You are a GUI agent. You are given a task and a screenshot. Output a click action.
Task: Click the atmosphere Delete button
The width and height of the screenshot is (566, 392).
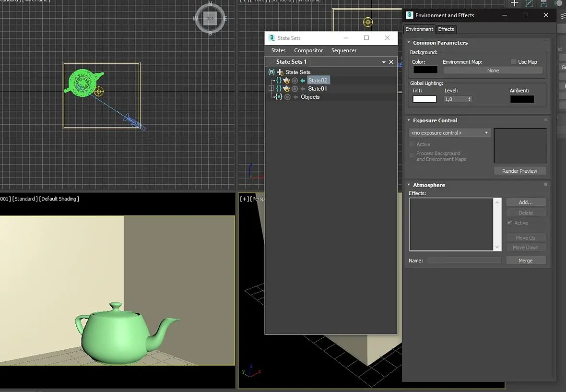coord(526,213)
